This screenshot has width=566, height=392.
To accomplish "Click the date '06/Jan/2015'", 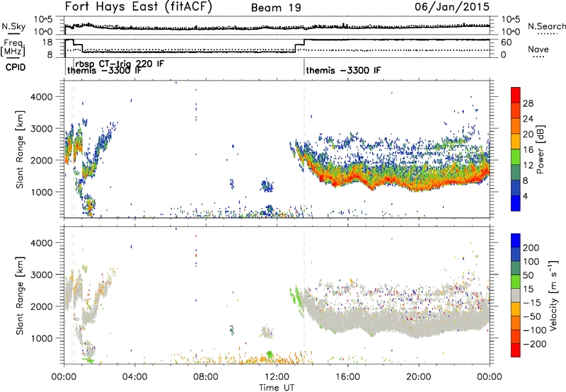I will 452,6.
